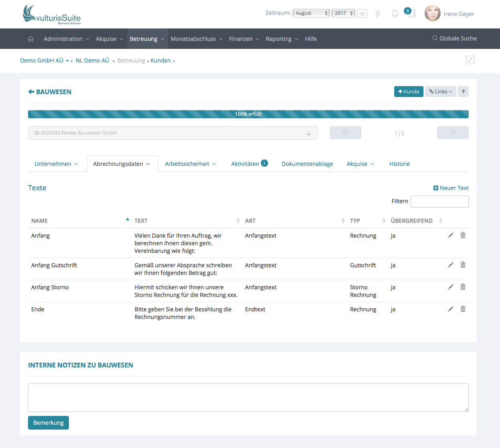The height and width of the screenshot is (448, 500).
Task: Click the 100% erfüllt progress bar
Action: (248, 114)
